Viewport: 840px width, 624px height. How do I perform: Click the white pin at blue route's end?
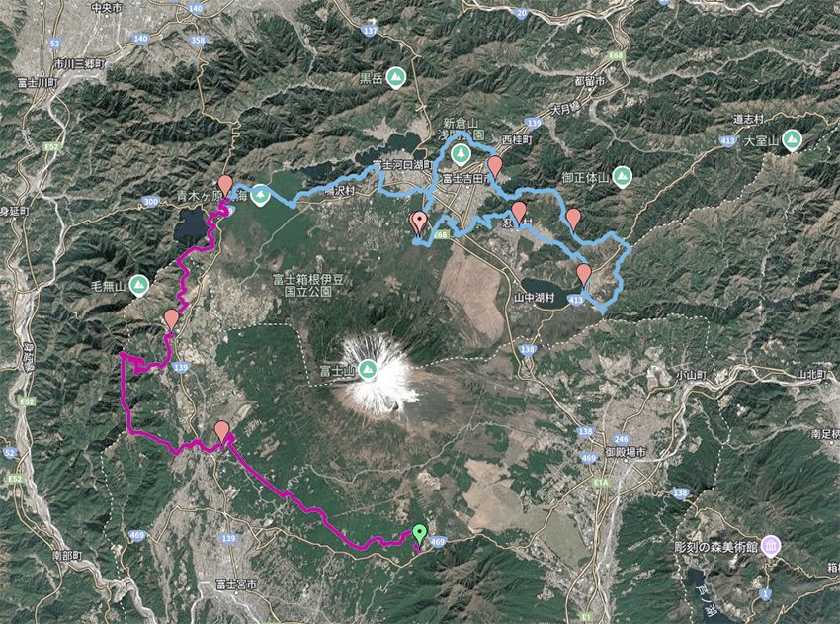point(418,222)
